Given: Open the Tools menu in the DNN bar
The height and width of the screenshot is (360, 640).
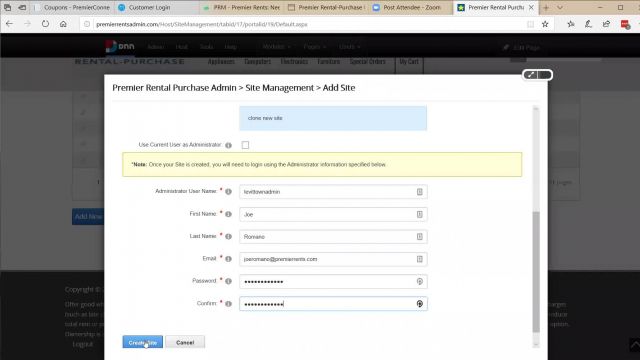Looking at the screenshot, I should pyautogui.click(x=207, y=47).
